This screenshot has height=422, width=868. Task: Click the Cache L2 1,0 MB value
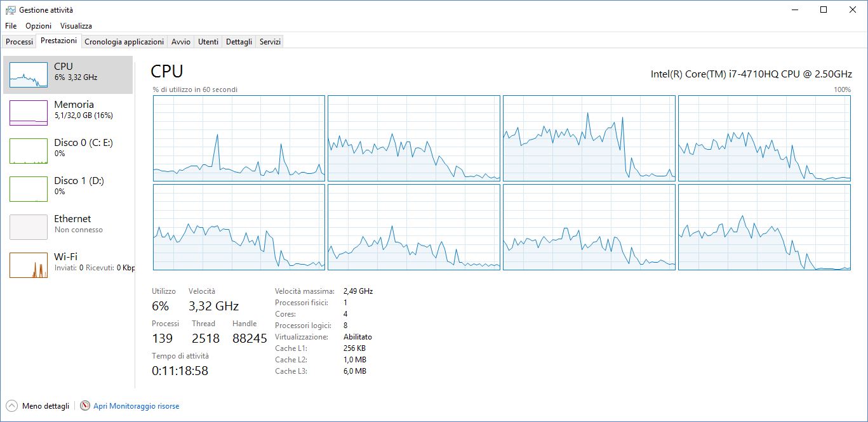355,360
